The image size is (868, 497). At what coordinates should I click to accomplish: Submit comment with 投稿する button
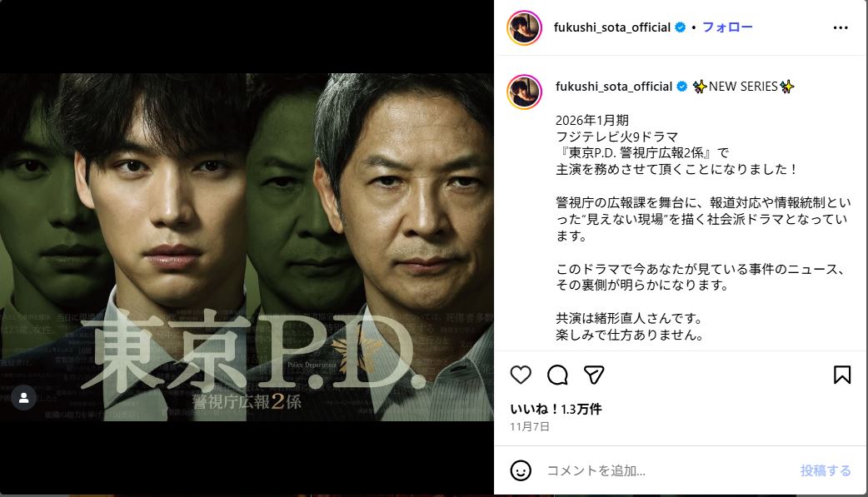click(826, 470)
